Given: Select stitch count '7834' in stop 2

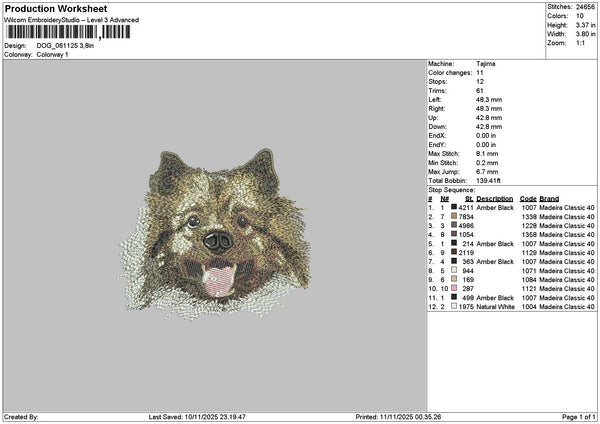Looking at the screenshot, I should 466,217.
